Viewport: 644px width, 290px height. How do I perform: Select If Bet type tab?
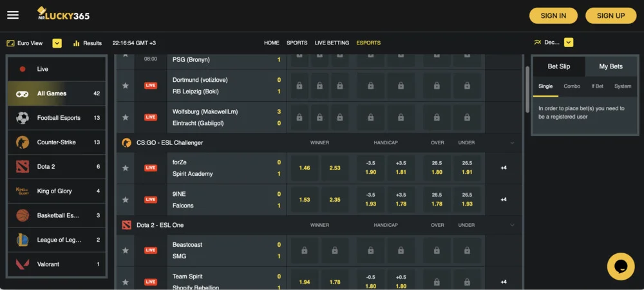point(597,86)
